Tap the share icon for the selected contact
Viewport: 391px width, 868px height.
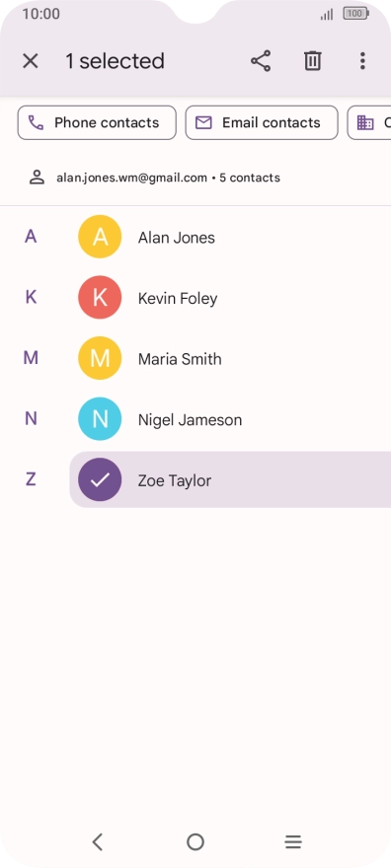pos(261,61)
